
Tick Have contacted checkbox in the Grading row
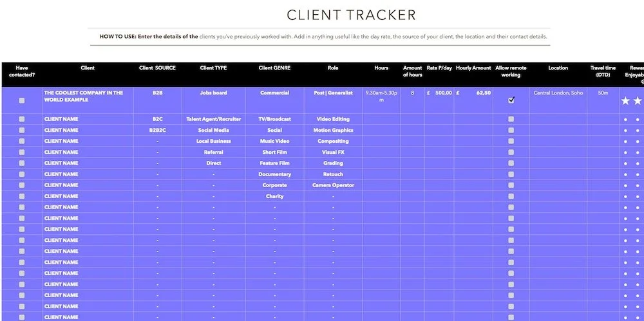click(x=22, y=163)
